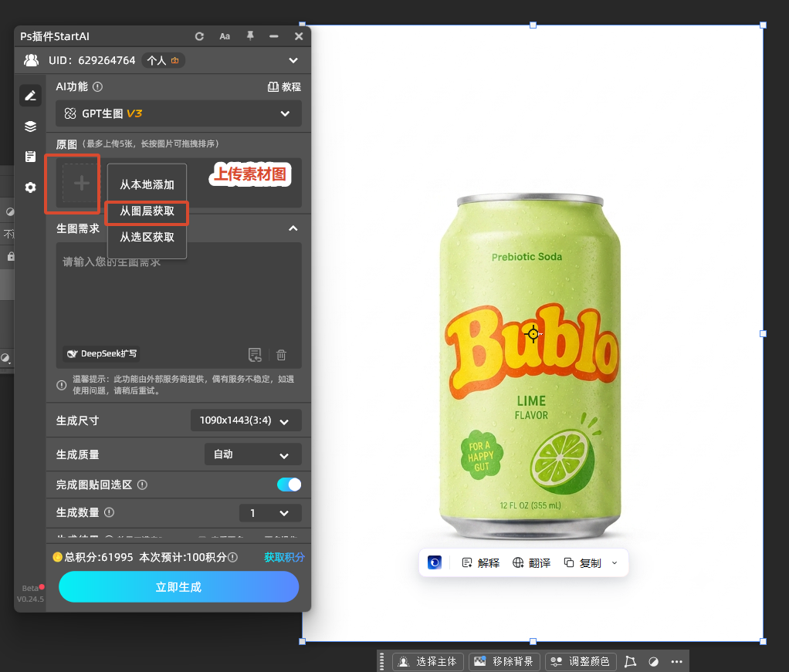Viewport: 789px width, 672px height.
Task: Expand the floating toolbar's small chevron
Action: (615, 563)
